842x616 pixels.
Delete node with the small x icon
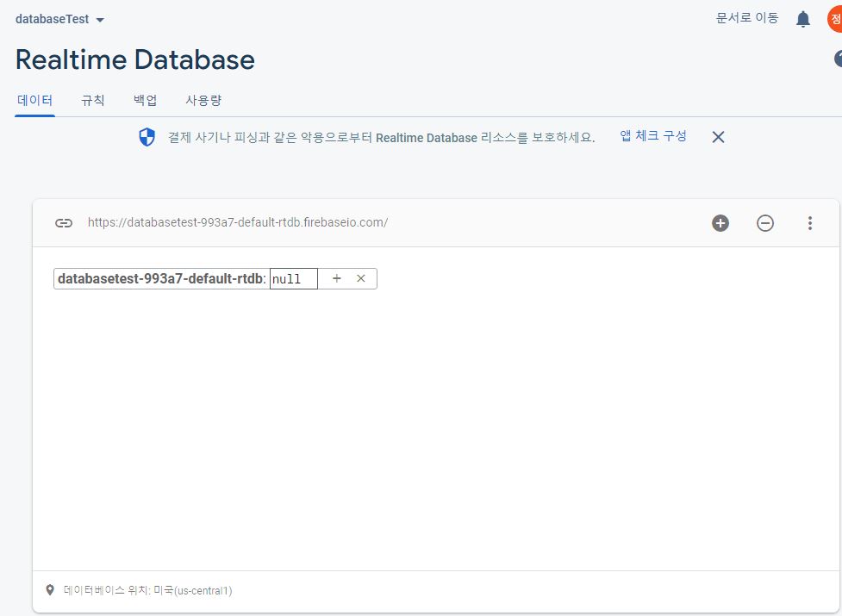click(x=361, y=278)
